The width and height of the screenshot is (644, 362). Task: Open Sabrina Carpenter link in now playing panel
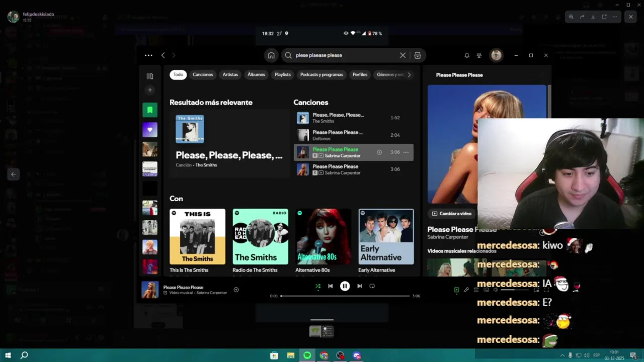[448, 237]
